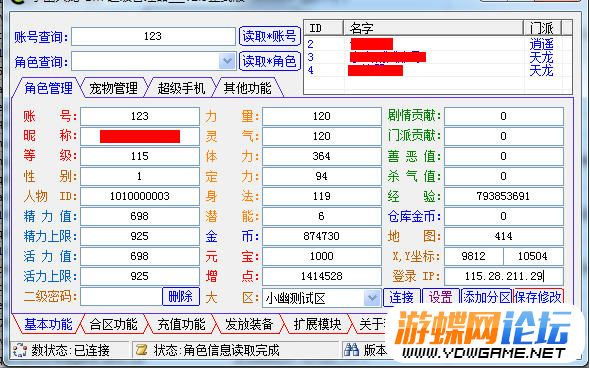Click the 地图 field showing 414
Viewport: 590px width, 368px height.
pos(504,236)
